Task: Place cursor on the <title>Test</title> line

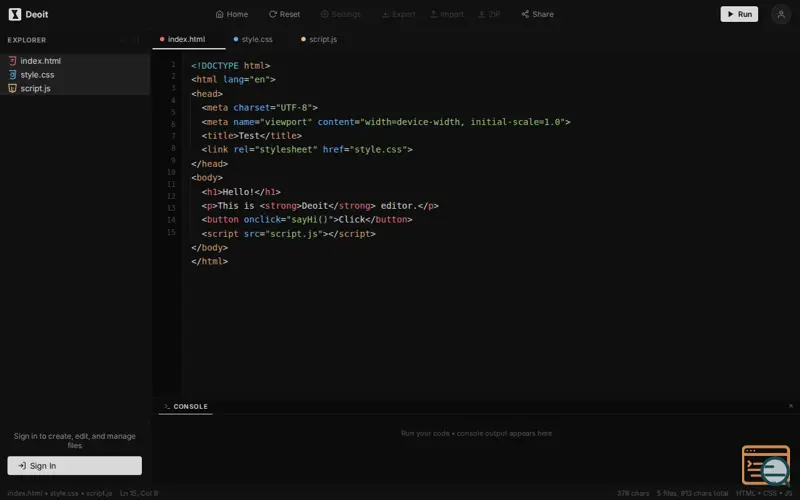Action: [252, 136]
